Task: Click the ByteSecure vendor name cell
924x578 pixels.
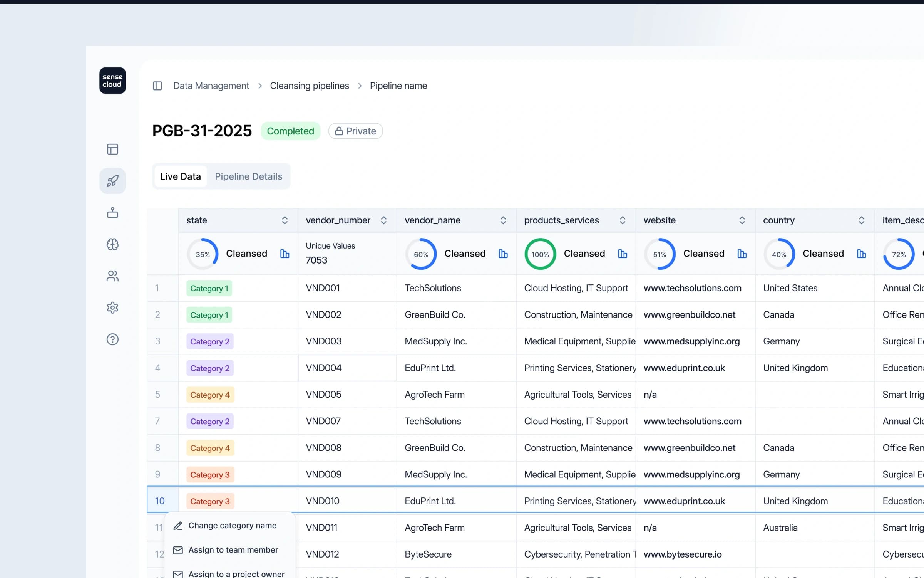Action: tap(456, 554)
